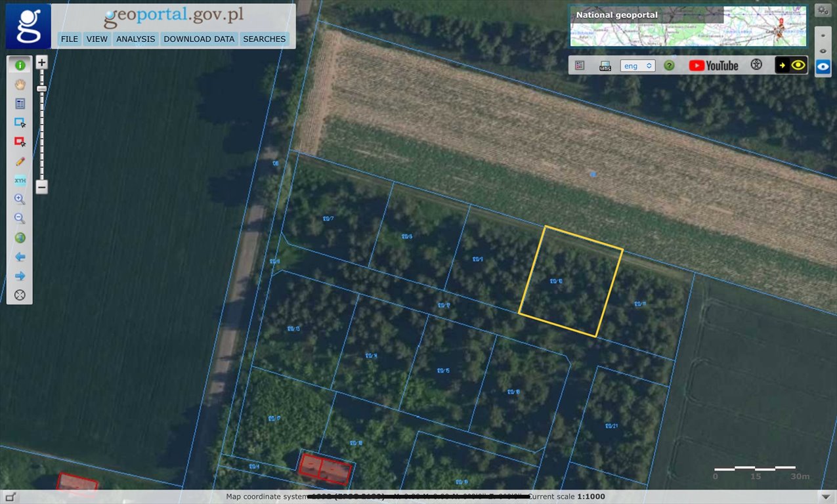Toggle the yellow high-contrast eye mode

coord(799,65)
